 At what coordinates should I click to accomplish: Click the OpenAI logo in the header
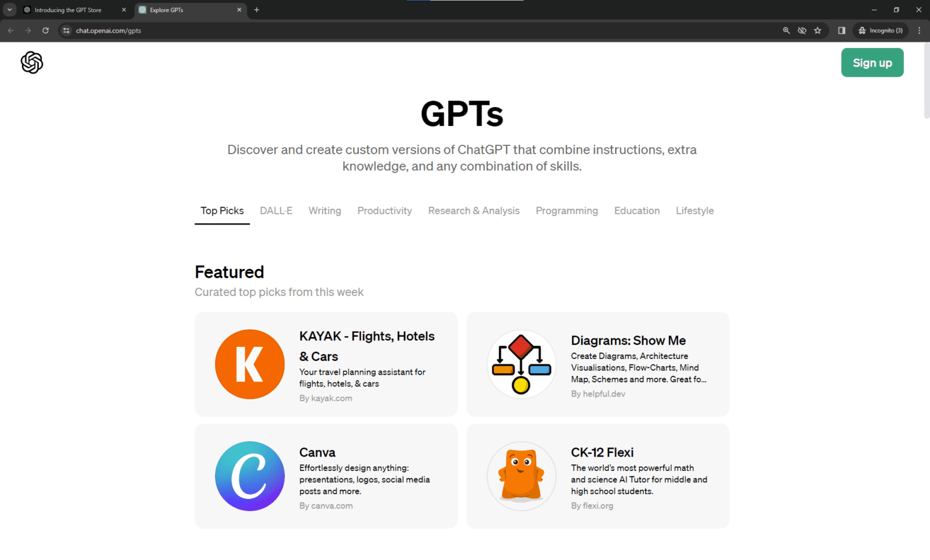[31, 62]
